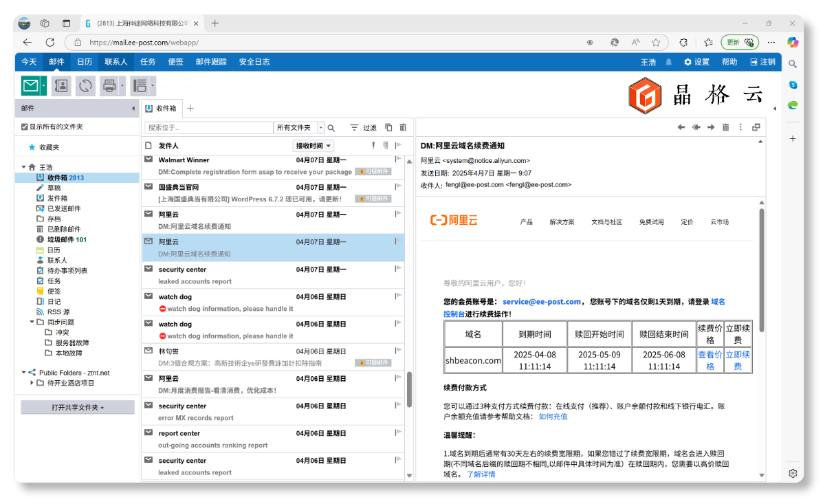Click the view layout toolbar icon
This screenshot has height=504, width=825.
pyautogui.click(x=140, y=86)
